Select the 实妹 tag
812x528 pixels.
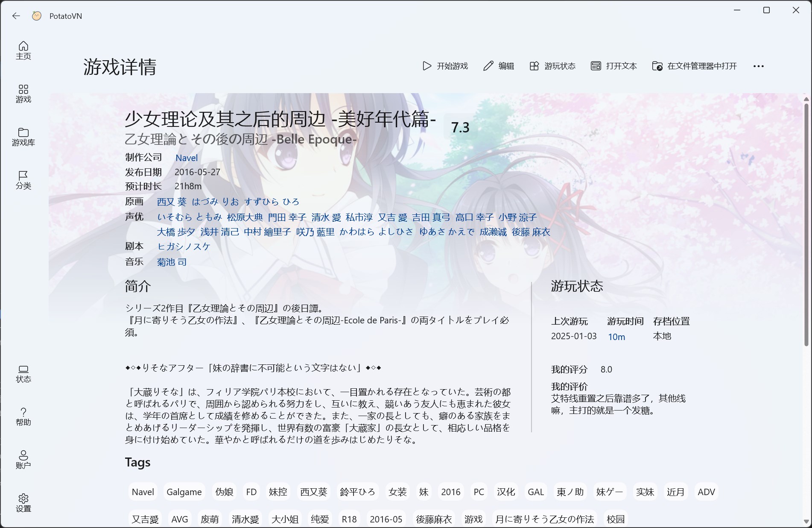tap(645, 492)
